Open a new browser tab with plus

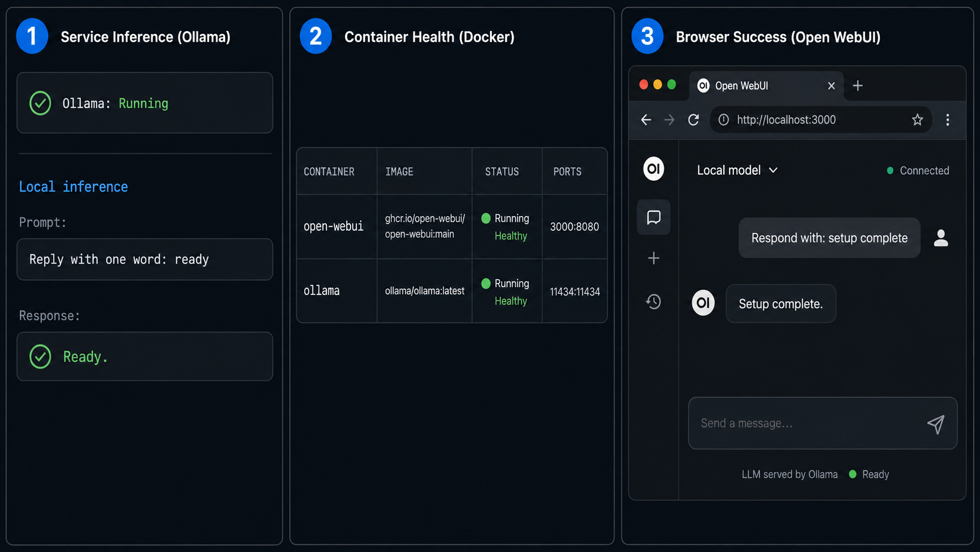click(857, 86)
